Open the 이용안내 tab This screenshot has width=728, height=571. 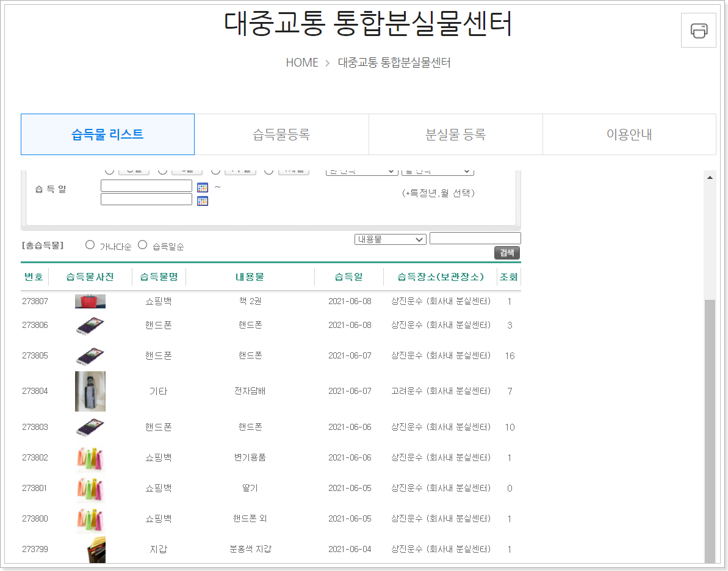629,134
